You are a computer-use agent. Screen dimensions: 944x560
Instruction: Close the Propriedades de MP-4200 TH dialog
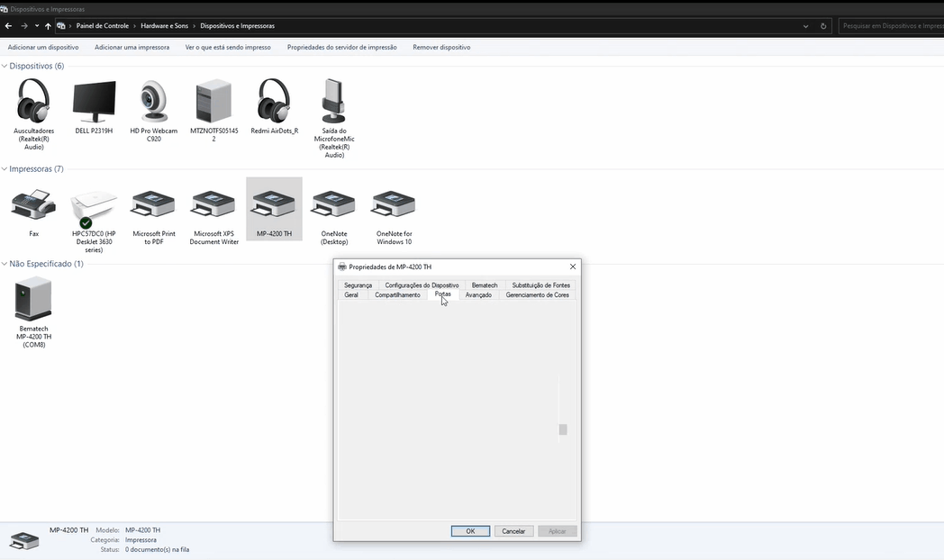[x=573, y=266]
